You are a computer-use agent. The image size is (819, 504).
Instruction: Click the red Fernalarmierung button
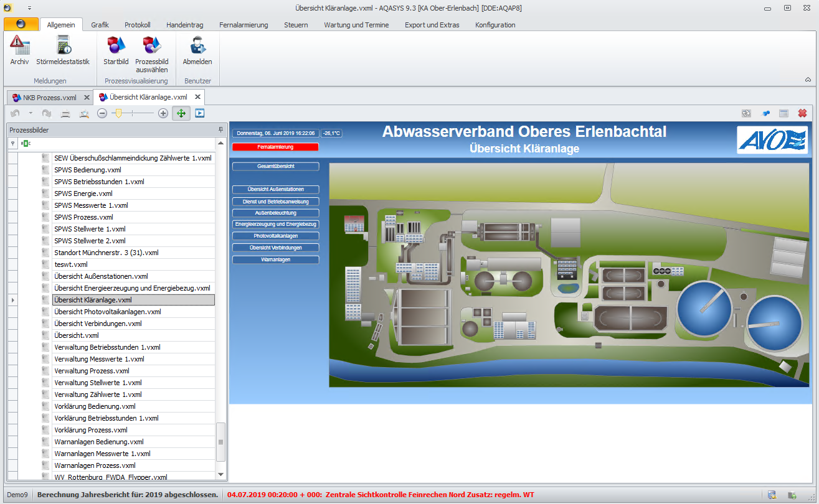click(x=275, y=147)
